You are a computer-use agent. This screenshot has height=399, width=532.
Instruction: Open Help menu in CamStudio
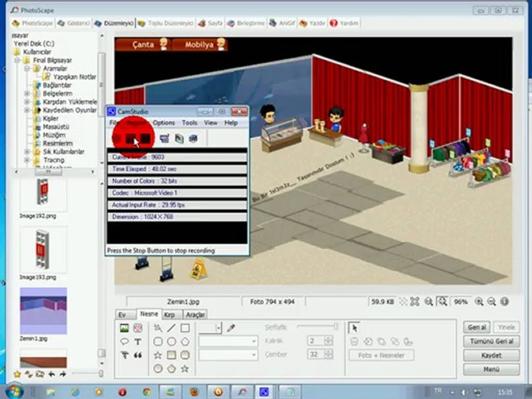231,123
